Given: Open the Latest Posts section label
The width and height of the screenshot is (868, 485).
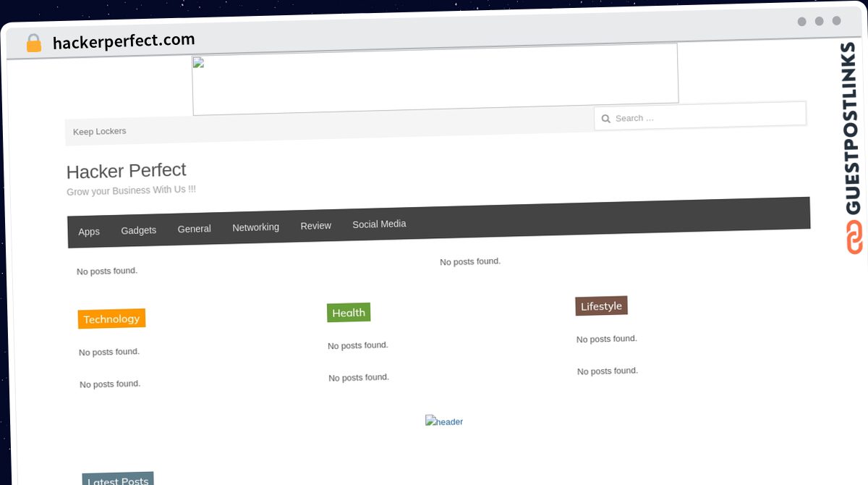Looking at the screenshot, I should (118, 480).
